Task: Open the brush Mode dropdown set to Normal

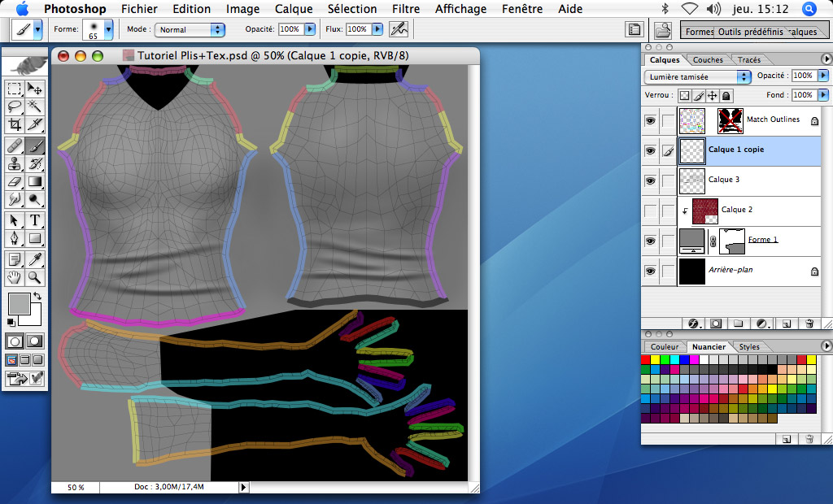Action: tap(189, 30)
